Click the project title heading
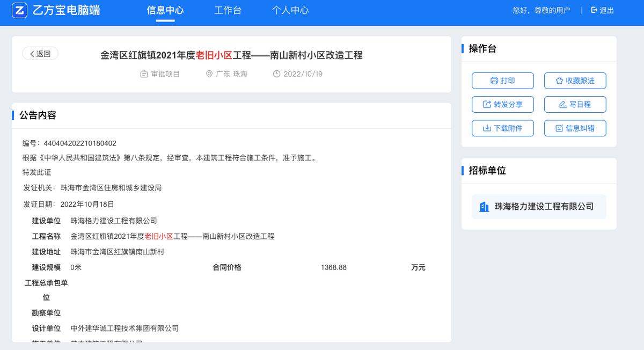This screenshot has width=644, height=350. (232, 55)
